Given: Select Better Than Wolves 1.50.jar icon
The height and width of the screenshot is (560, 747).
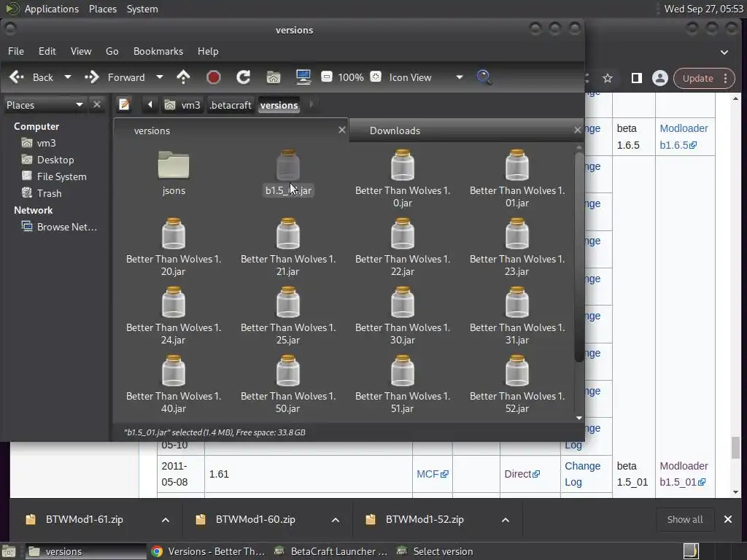Looking at the screenshot, I should pos(288,371).
